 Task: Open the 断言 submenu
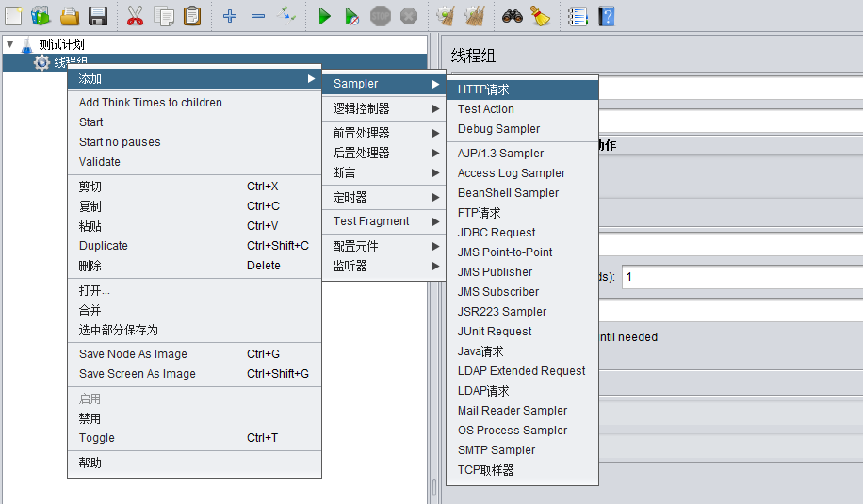tap(383, 172)
